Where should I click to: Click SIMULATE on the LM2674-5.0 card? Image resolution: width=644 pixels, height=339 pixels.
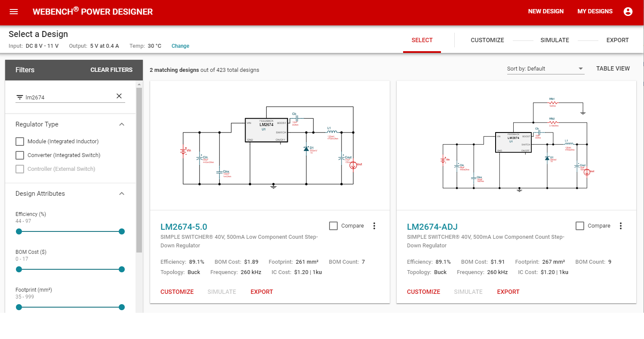pos(222,292)
